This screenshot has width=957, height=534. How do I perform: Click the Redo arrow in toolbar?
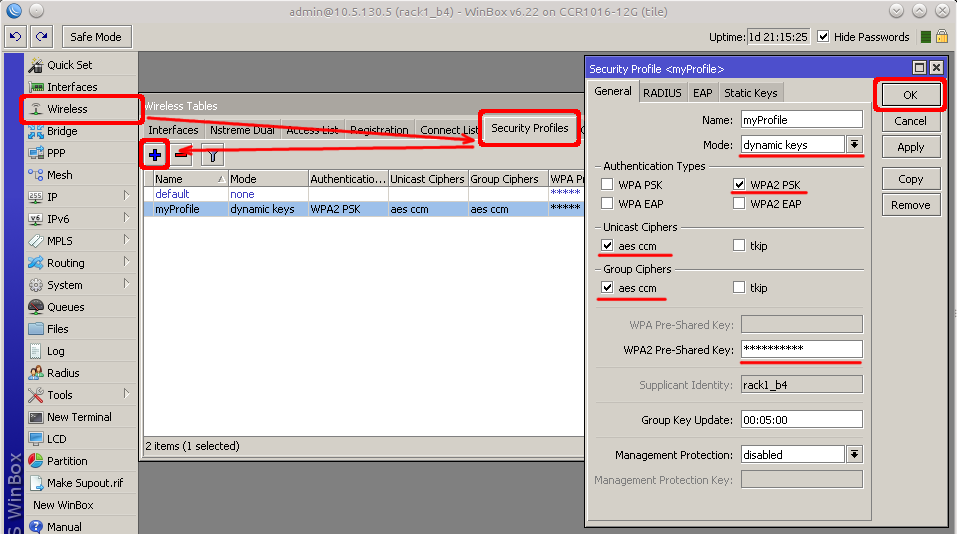click(x=41, y=37)
